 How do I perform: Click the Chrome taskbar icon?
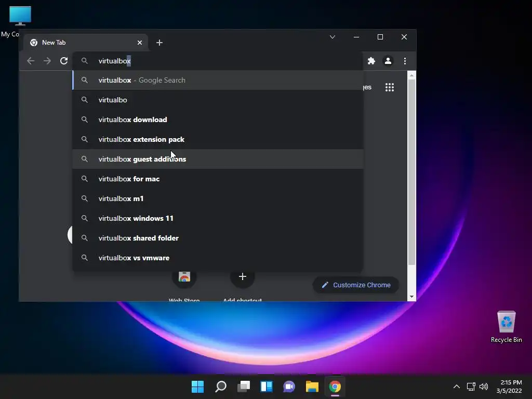[335, 387]
